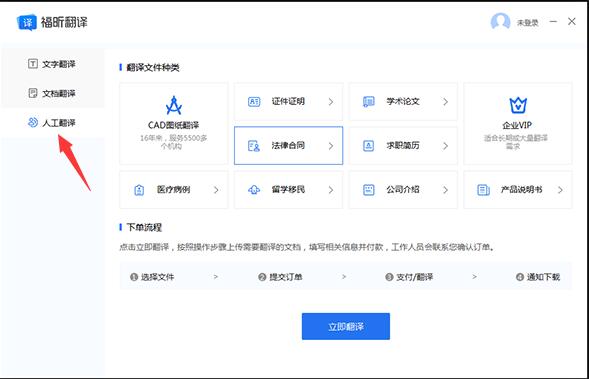
Task: Click the 学术论文 paper icon
Action: coord(369,102)
